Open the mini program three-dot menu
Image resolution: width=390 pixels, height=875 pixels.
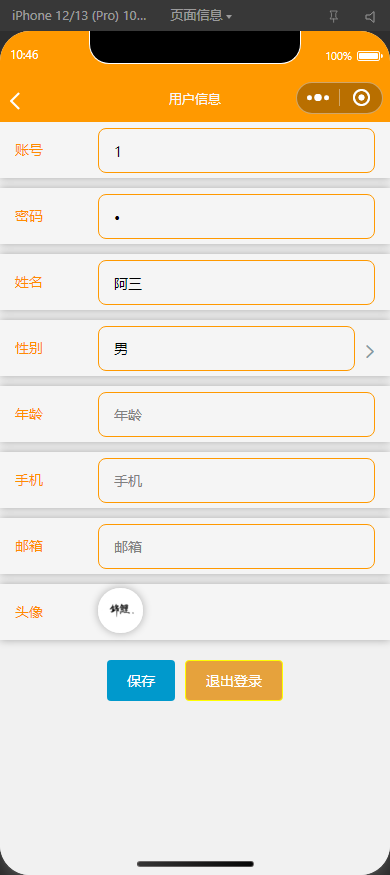(x=317, y=98)
